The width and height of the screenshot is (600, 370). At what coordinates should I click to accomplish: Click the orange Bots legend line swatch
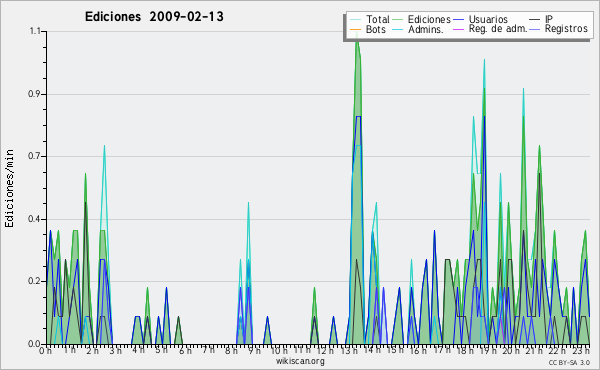(355, 29)
